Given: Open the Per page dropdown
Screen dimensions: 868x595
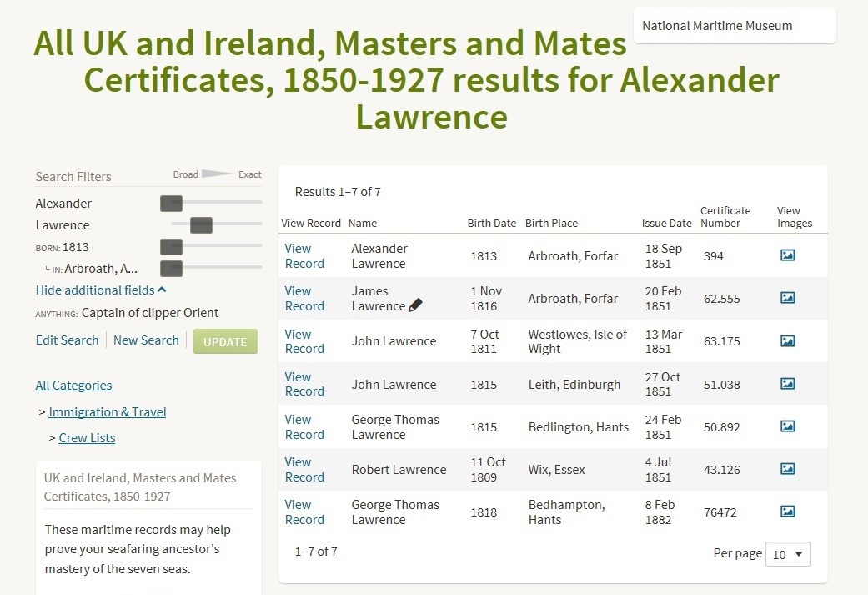Looking at the screenshot, I should (789, 554).
